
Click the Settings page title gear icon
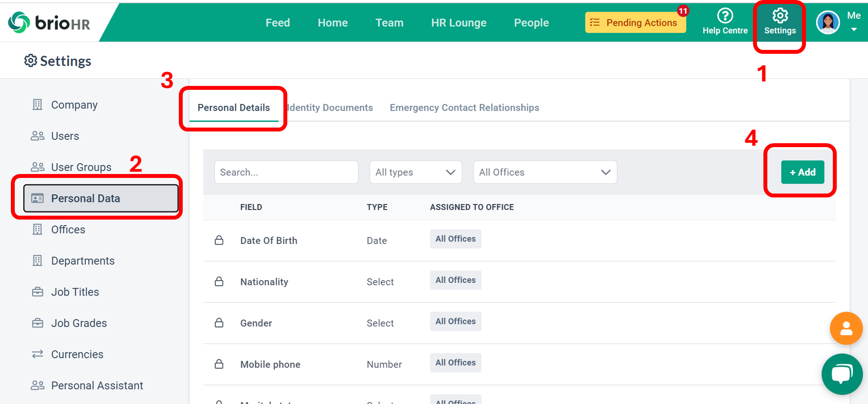(30, 61)
